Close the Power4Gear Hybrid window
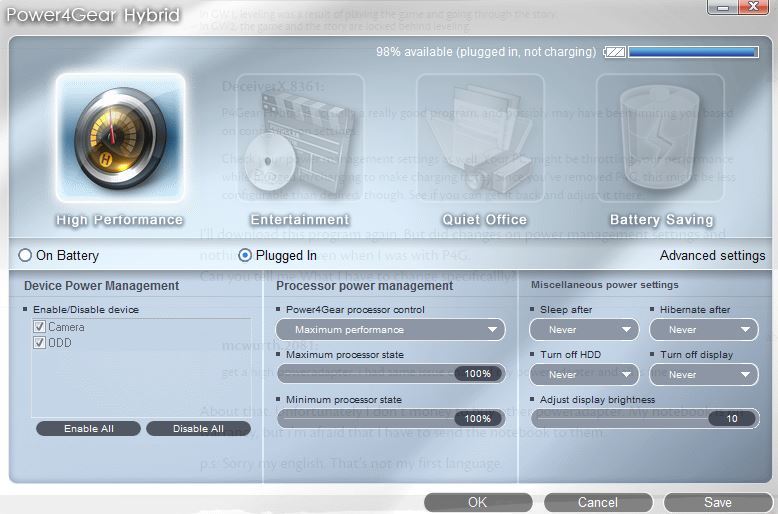 753,7
